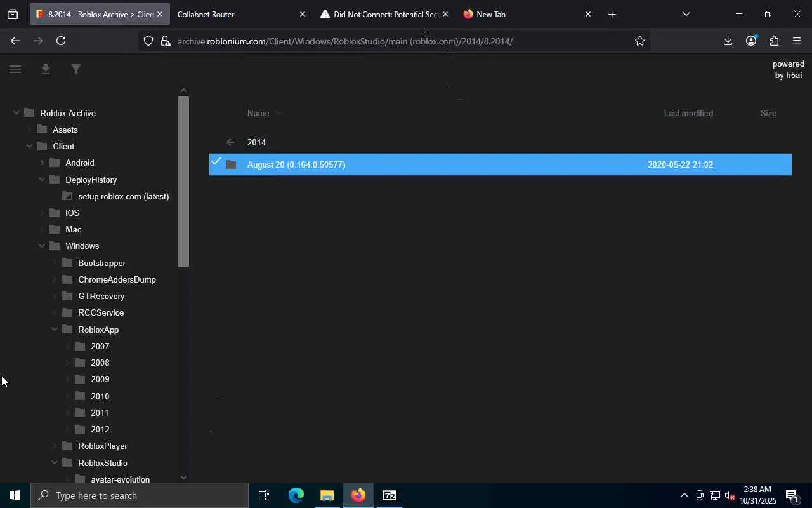This screenshot has width=812, height=508.
Task: Open Task View on the taskbar
Action: (x=264, y=495)
